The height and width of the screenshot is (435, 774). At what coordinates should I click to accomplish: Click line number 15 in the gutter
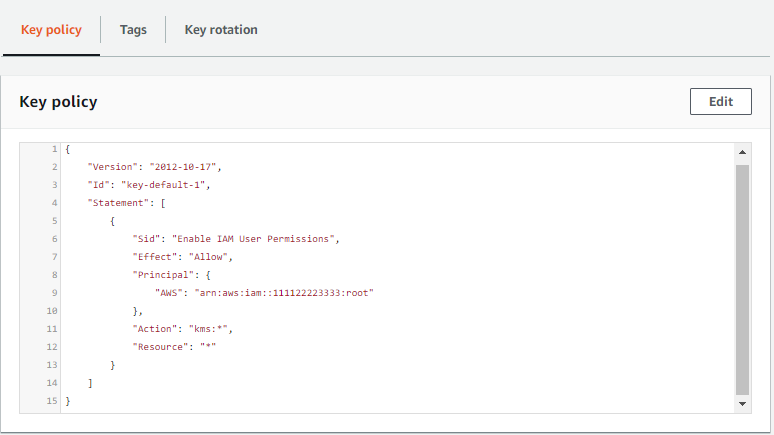[x=51, y=401]
